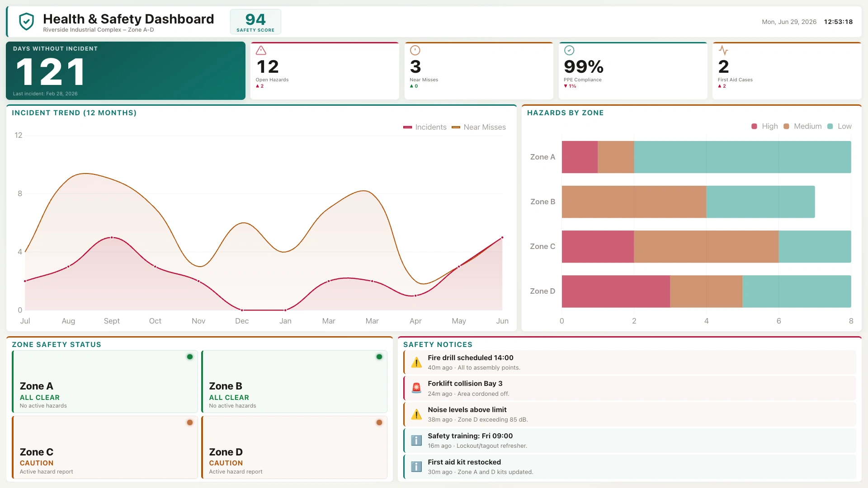Select the Fire drill scheduled 14:00 notice
Viewport: 868px width, 488px height.
[x=630, y=362]
